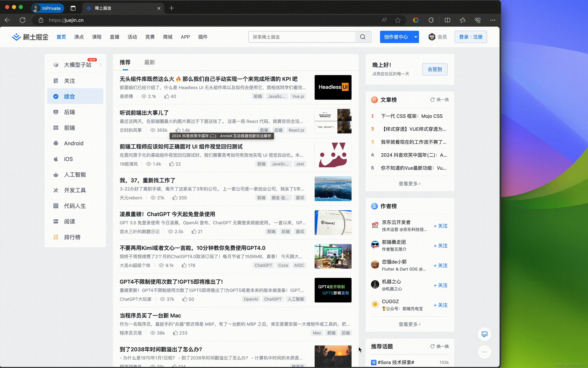Image resolution: width=588 pixels, height=368 pixels.
Task: Open the GPT4放开限制 article thumbnail
Action: click(x=333, y=290)
